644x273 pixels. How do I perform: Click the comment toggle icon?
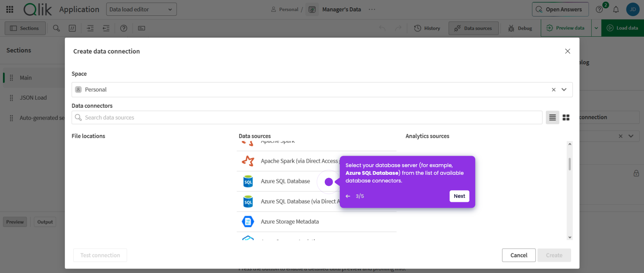[72, 28]
